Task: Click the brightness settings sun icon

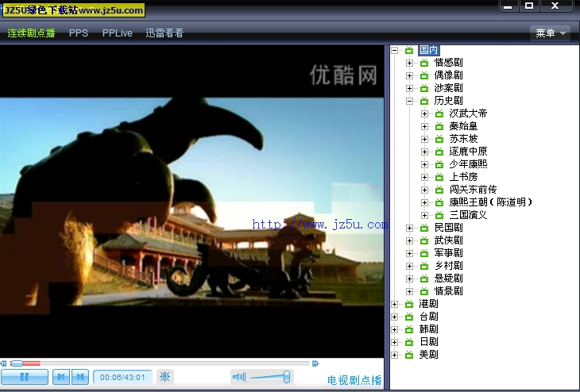Action: click(x=164, y=377)
